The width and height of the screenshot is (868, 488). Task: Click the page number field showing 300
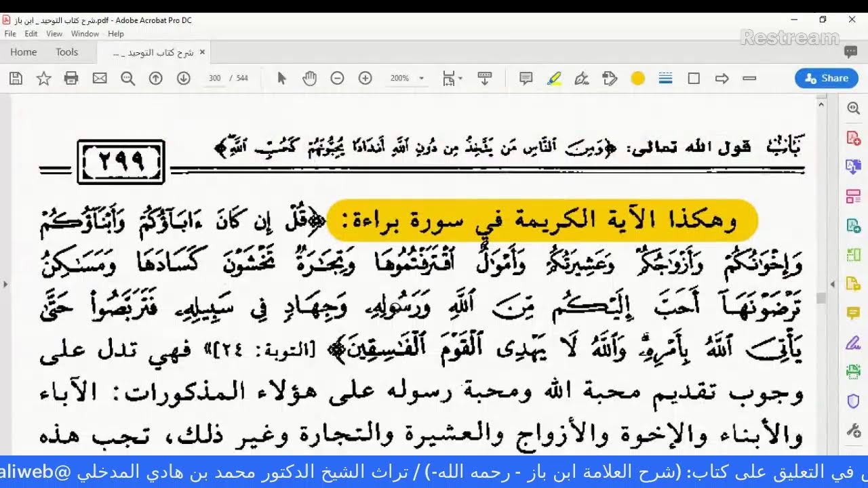click(215, 79)
